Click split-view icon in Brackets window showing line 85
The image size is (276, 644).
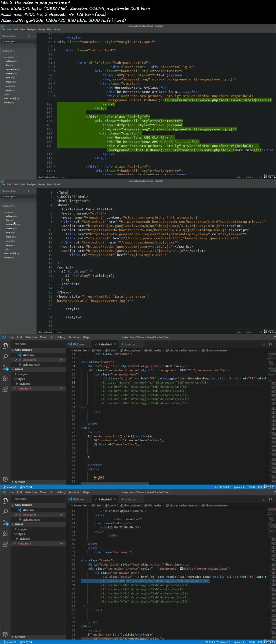33,36
